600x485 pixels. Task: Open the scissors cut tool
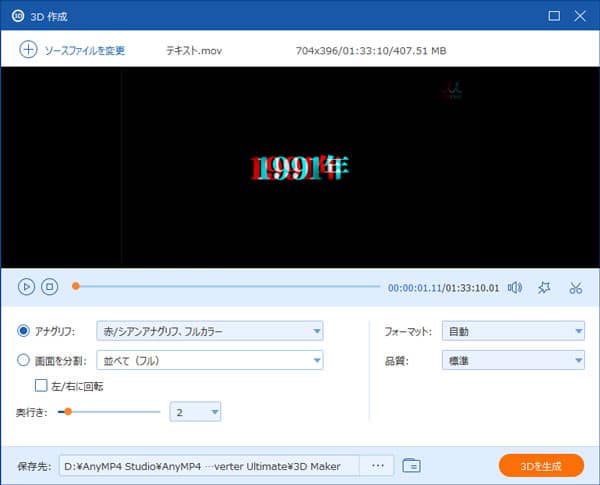click(575, 287)
